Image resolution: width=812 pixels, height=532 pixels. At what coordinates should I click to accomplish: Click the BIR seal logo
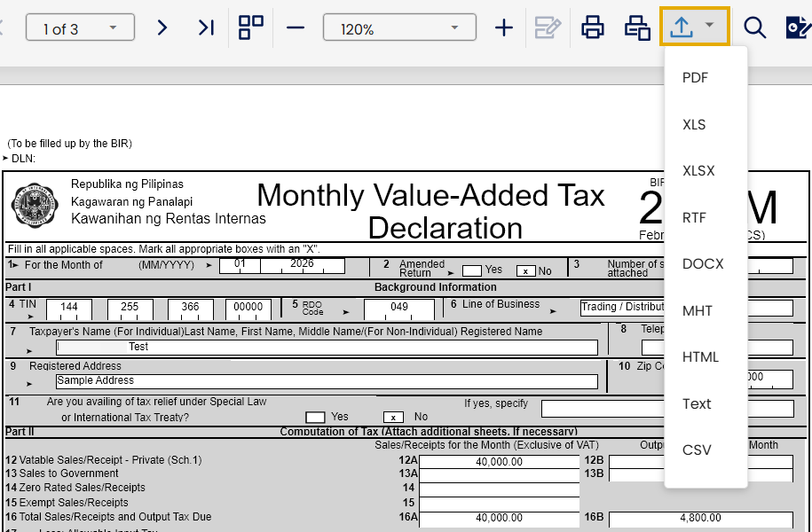[x=35, y=206]
